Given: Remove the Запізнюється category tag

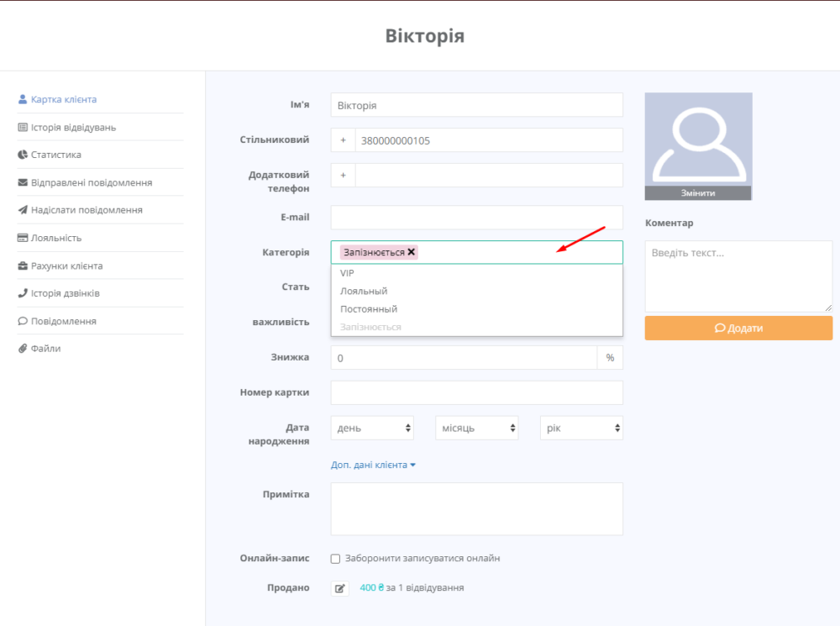Looking at the screenshot, I should tap(412, 252).
